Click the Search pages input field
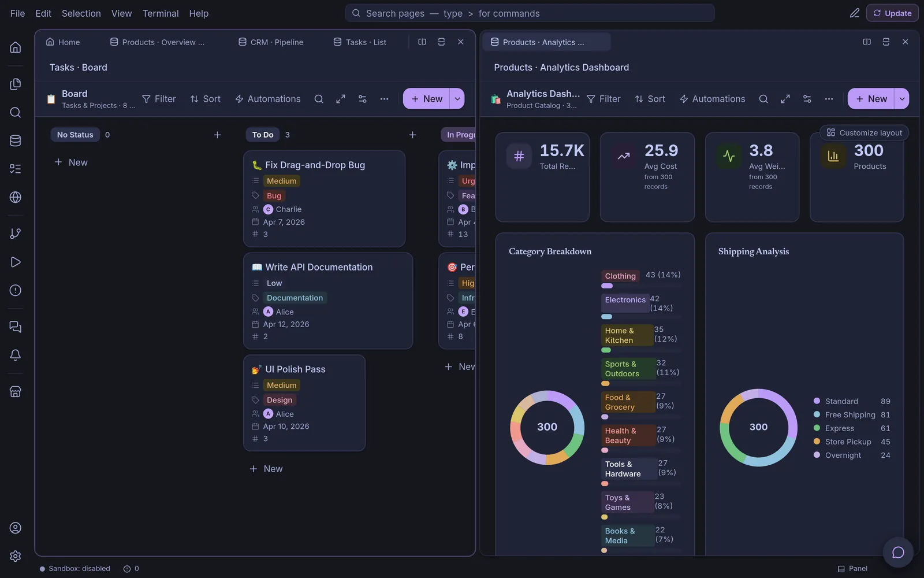Screen dimensions: 924x578 [530, 13]
